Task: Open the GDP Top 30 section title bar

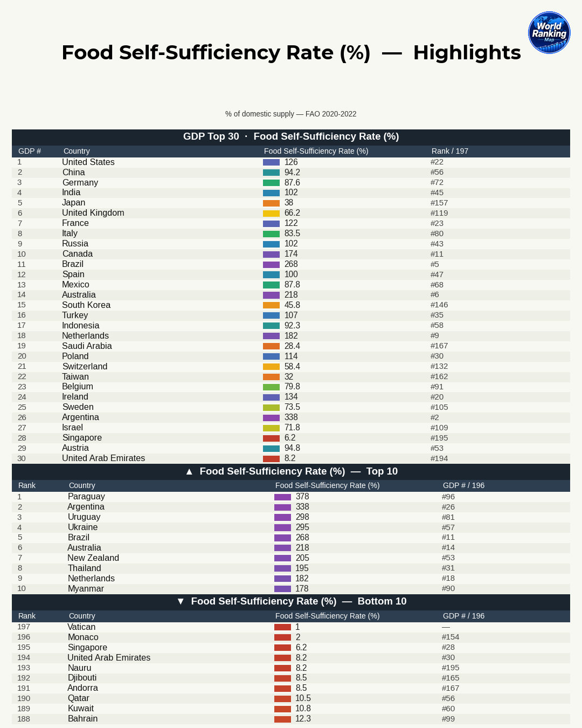Action: [291, 136]
